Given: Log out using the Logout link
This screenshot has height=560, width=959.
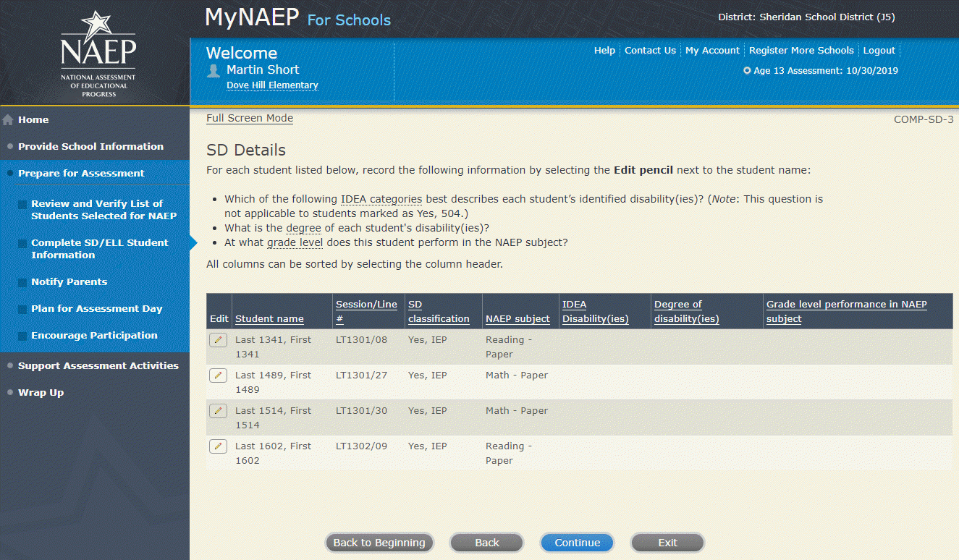Looking at the screenshot, I should (879, 51).
